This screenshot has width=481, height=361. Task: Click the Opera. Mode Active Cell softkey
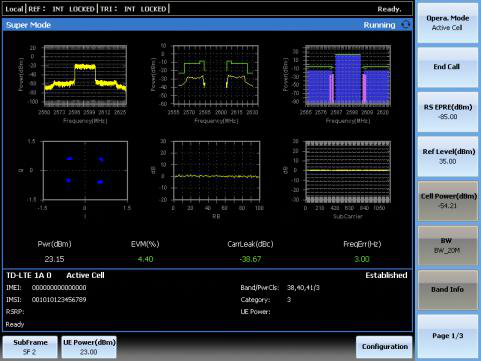447,23
